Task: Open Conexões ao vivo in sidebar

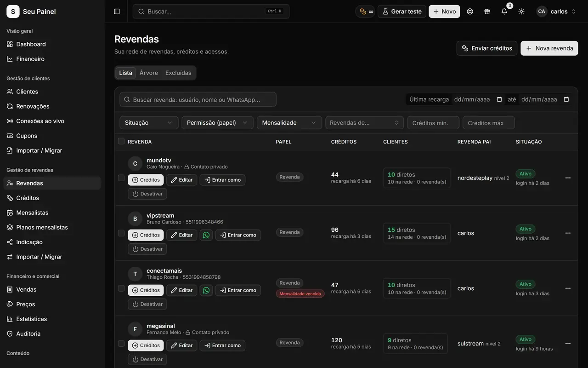Action: click(52, 121)
